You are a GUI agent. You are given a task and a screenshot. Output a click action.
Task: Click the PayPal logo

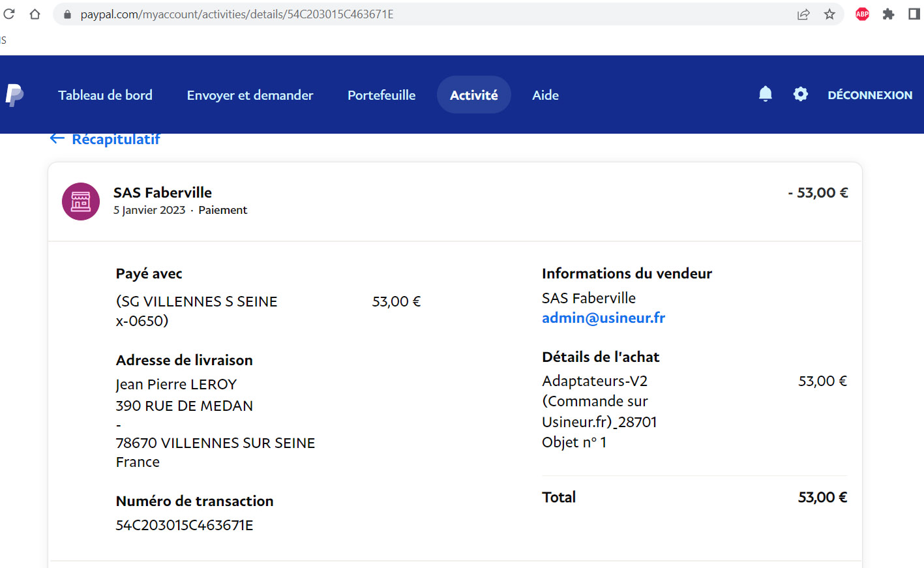(x=14, y=95)
